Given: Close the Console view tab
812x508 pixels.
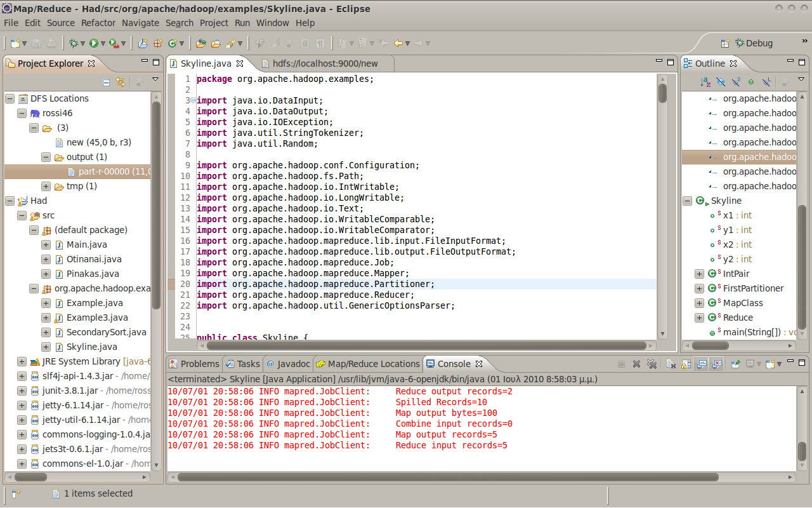Looking at the screenshot, I should pyautogui.click(x=479, y=364).
